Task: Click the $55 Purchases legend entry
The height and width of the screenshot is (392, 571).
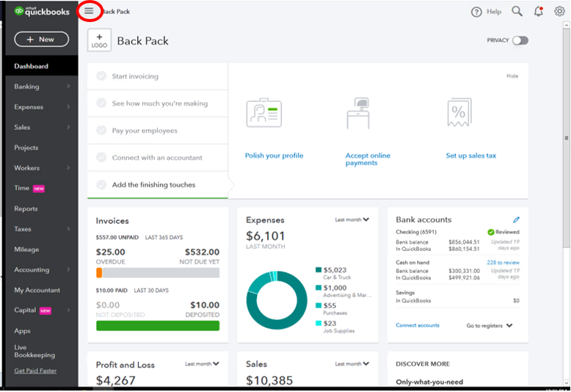Action: [332, 309]
